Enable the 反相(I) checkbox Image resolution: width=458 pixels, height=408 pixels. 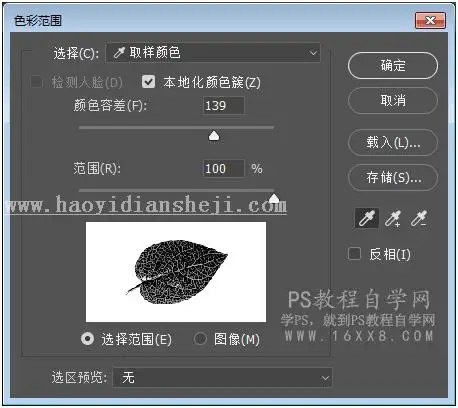[354, 254]
